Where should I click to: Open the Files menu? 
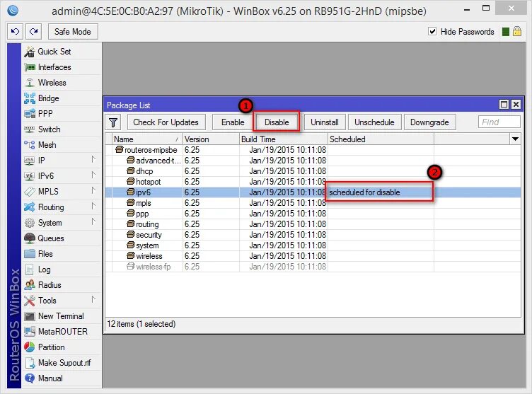click(62, 254)
